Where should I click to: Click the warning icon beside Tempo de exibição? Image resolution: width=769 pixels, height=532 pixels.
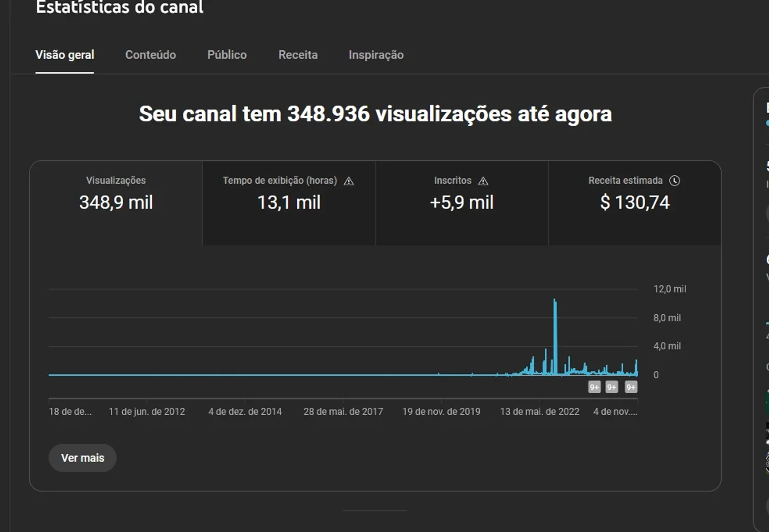[349, 181]
